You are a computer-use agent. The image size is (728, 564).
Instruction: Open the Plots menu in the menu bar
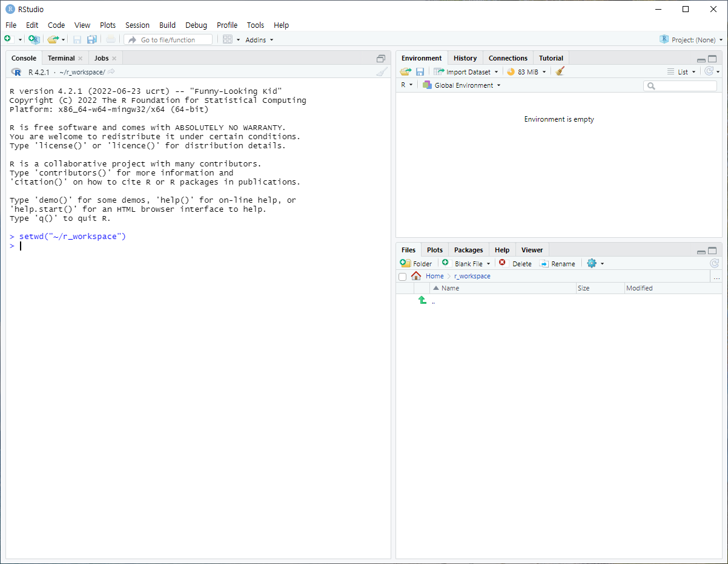point(108,25)
